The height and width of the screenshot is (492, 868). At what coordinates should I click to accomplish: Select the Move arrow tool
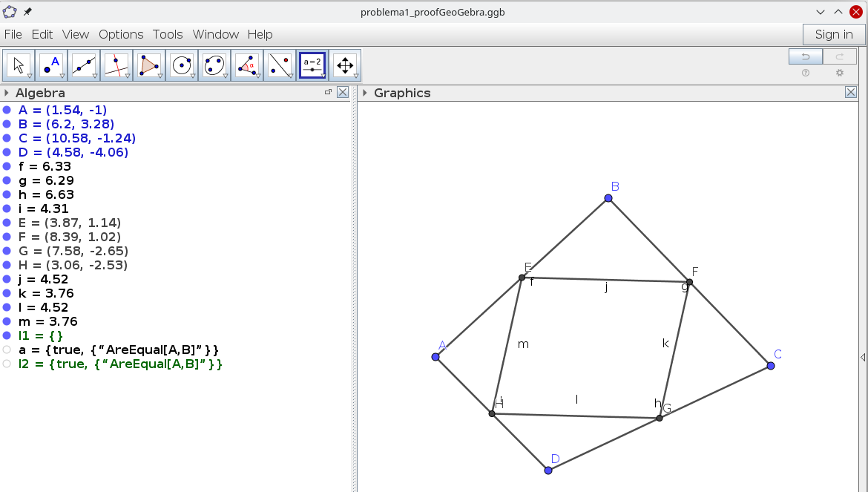coord(19,65)
